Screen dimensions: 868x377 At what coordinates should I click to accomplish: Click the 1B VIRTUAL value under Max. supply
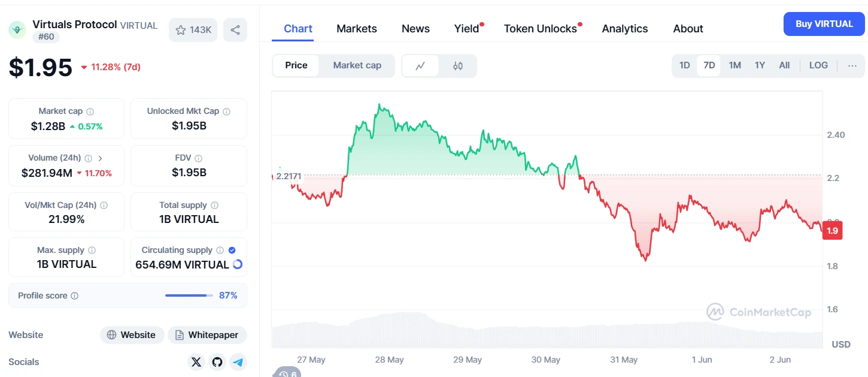pos(66,264)
